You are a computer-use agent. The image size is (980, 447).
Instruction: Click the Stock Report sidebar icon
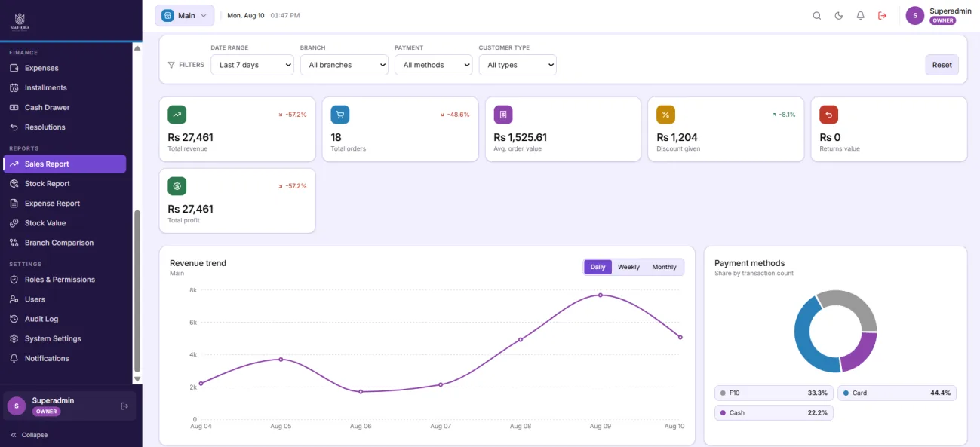[x=14, y=183]
